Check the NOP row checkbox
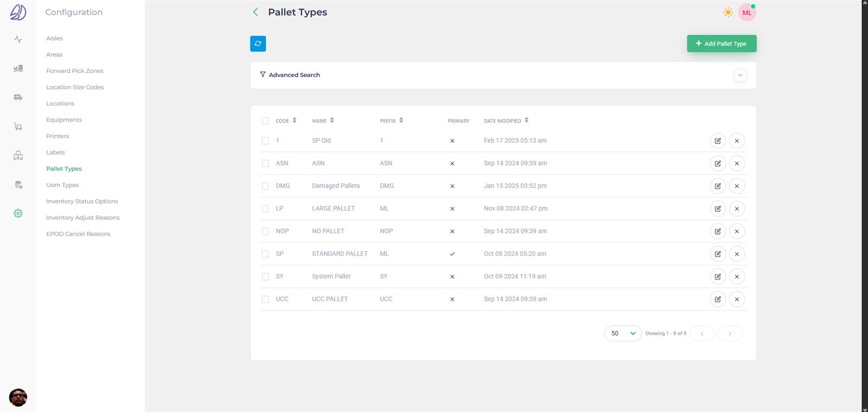This screenshot has width=868, height=412. point(265,231)
